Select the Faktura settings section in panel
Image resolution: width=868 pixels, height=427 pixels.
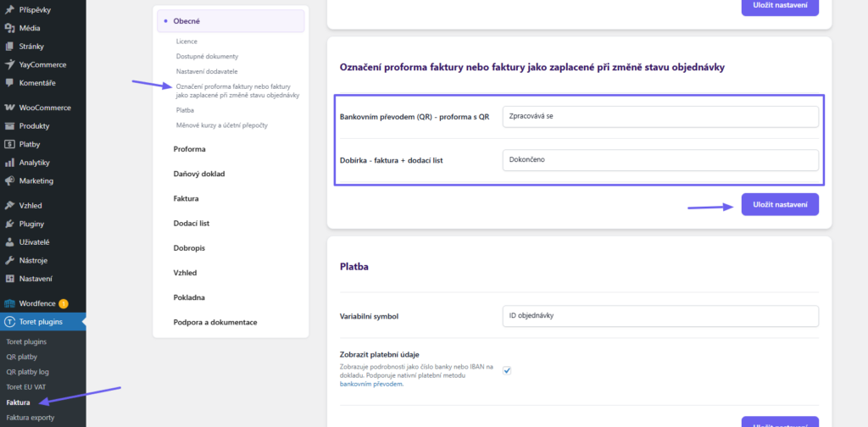coord(186,198)
